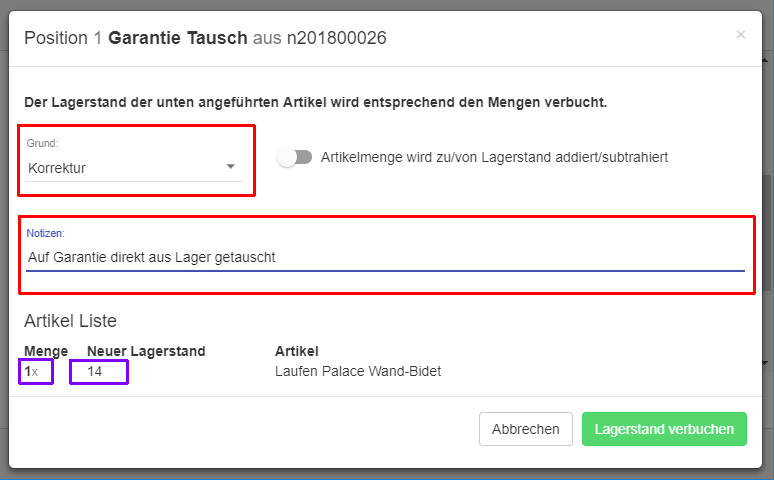
Task: Click the scrollbar of the background page
Action: point(767,232)
